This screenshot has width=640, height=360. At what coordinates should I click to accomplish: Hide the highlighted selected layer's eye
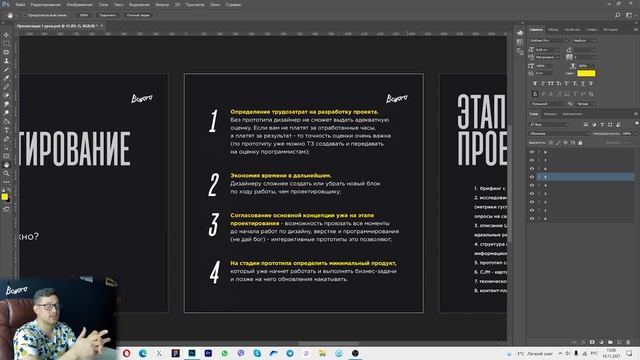click(532, 177)
